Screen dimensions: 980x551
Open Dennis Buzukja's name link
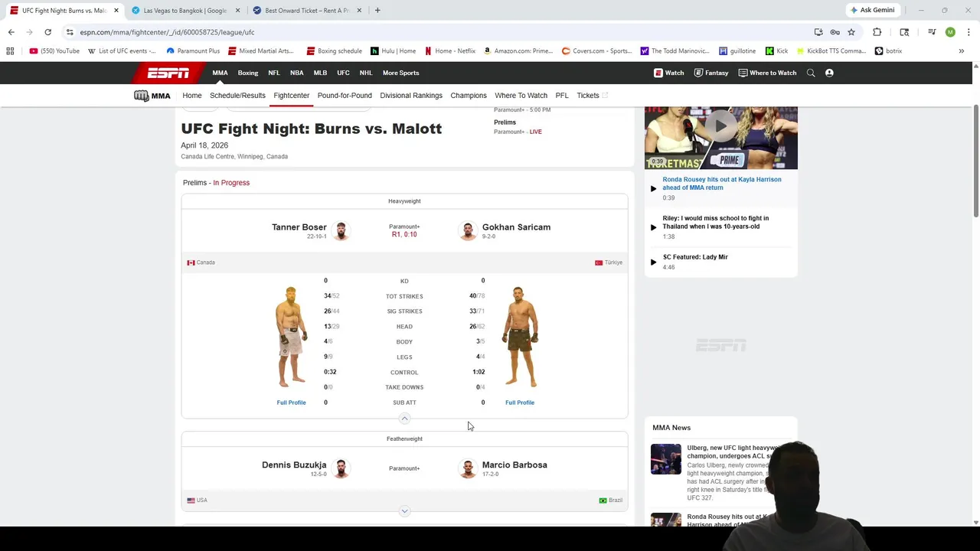pyautogui.click(x=294, y=465)
